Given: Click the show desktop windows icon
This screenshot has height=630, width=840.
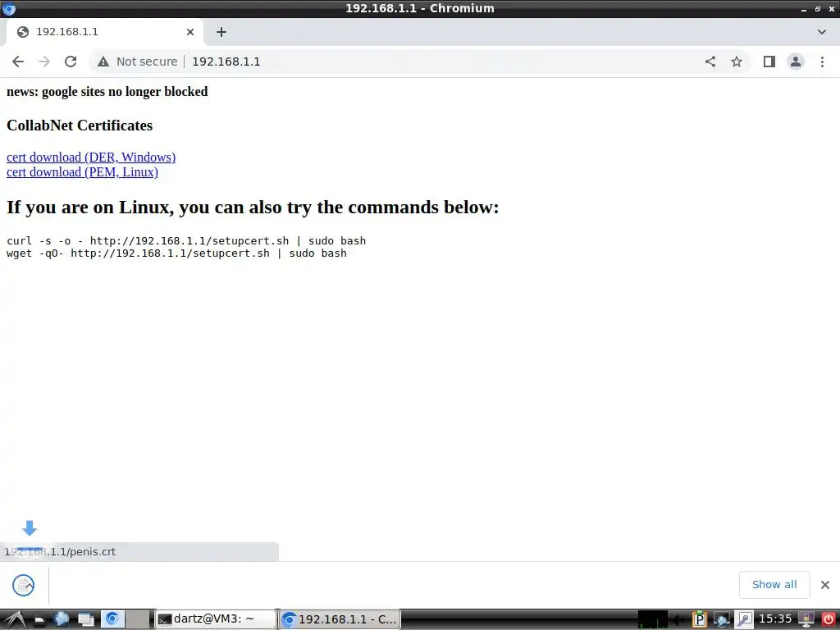Looking at the screenshot, I should (x=85, y=619).
